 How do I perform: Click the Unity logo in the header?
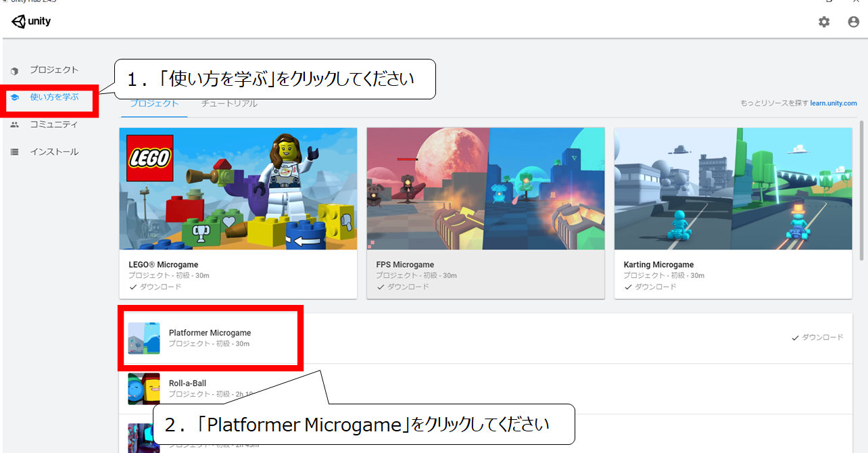pos(31,22)
